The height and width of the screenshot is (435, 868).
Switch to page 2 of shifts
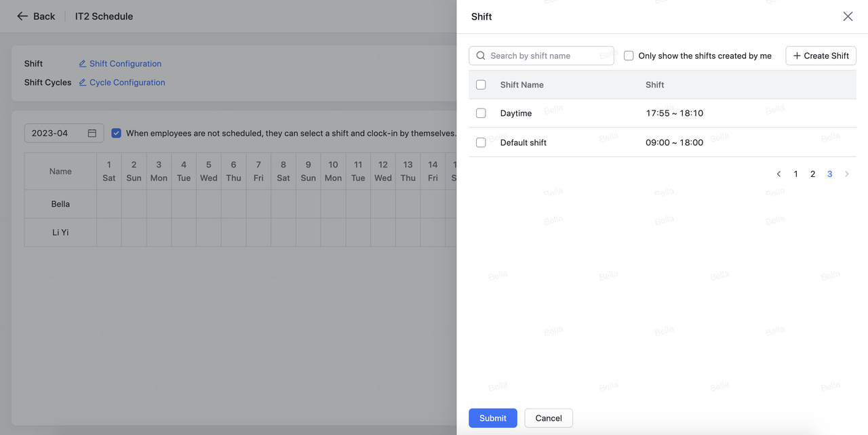[812, 174]
